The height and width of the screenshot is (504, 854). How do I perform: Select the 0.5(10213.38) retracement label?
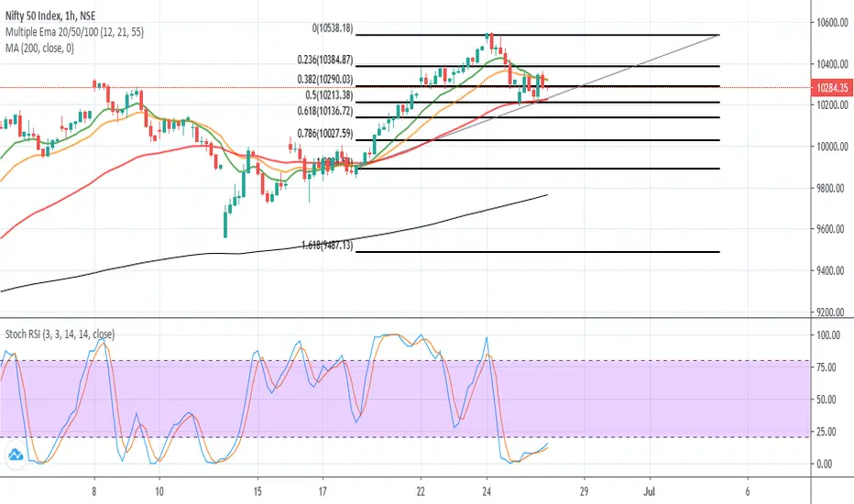(329, 95)
